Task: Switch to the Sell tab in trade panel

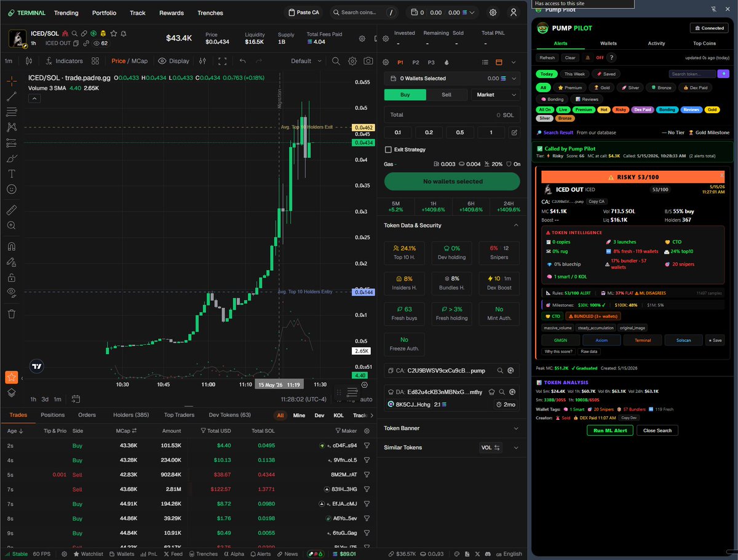Action: (x=446, y=95)
